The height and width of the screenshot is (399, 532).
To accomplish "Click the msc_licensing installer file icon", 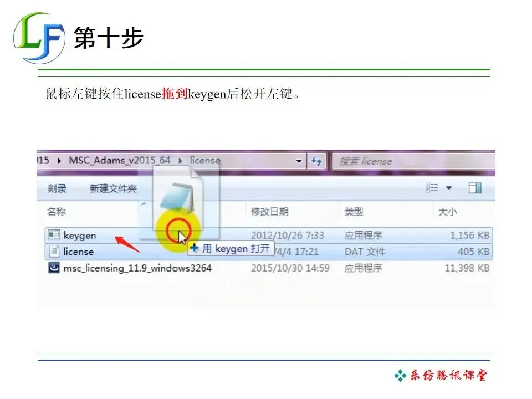I will click(x=54, y=268).
